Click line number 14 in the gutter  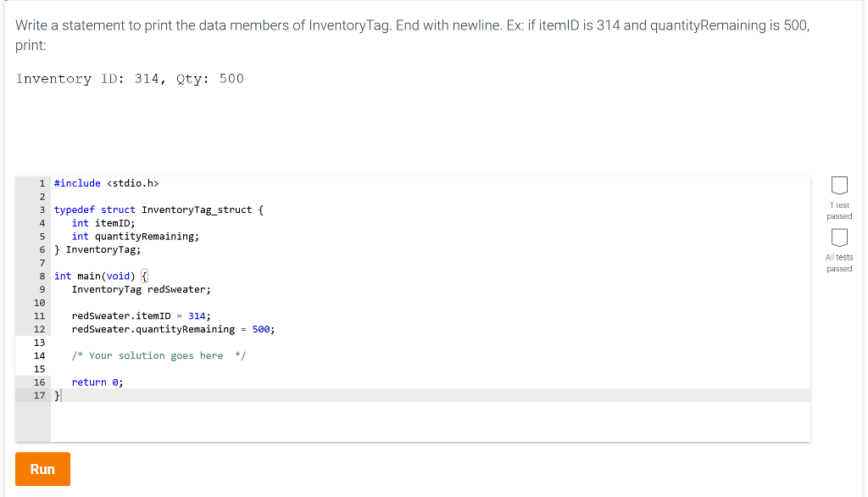(39, 355)
